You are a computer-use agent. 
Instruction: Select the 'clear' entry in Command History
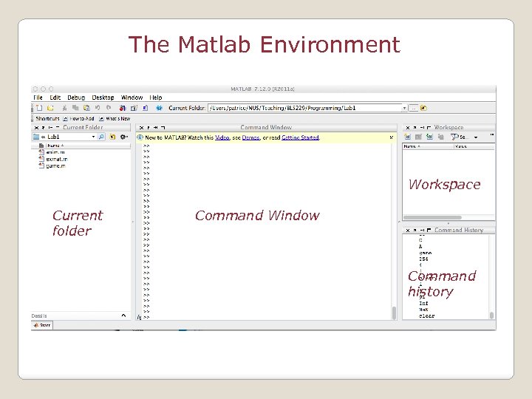[427, 316]
